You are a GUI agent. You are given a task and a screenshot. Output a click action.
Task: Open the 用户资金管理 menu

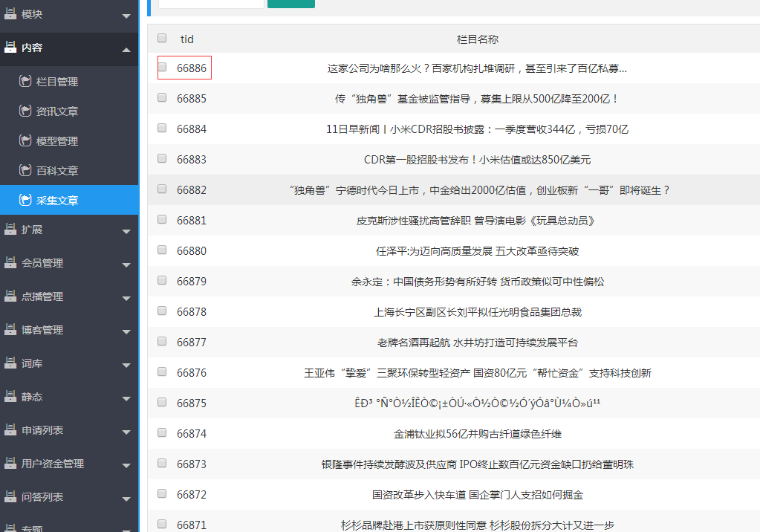(x=53, y=464)
